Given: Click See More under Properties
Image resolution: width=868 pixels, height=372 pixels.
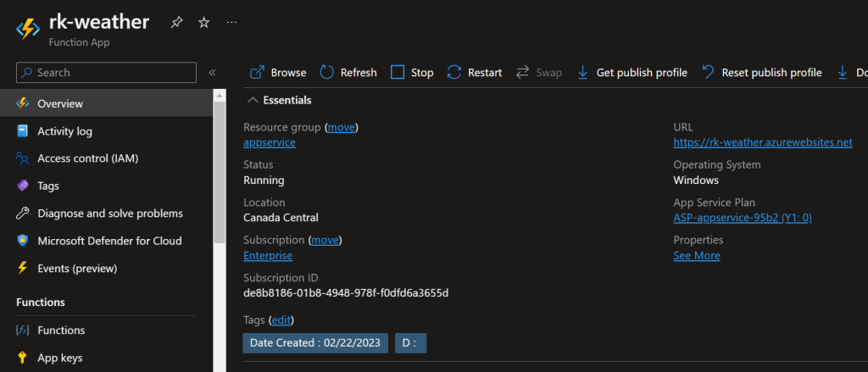Looking at the screenshot, I should (x=696, y=255).
